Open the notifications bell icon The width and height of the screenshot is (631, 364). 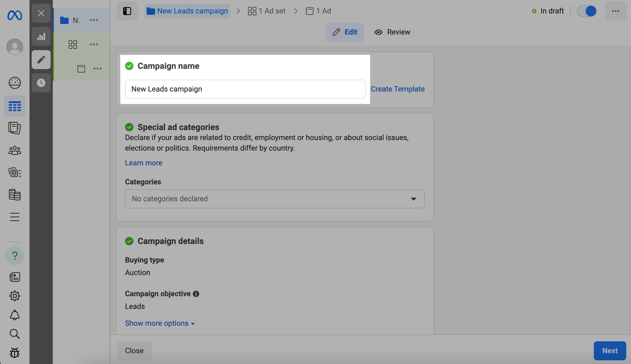[15, 315]
